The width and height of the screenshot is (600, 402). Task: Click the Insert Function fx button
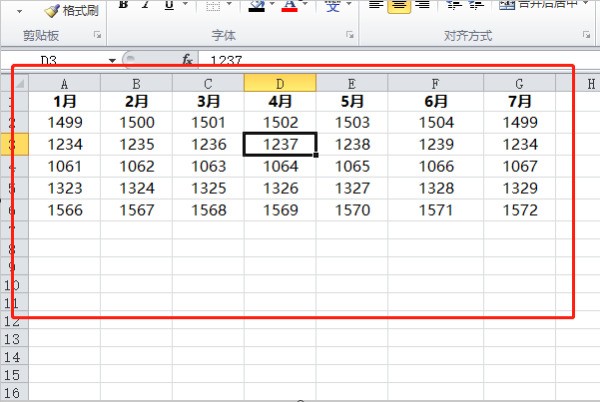pyautogui.click(x=187, y=60)
